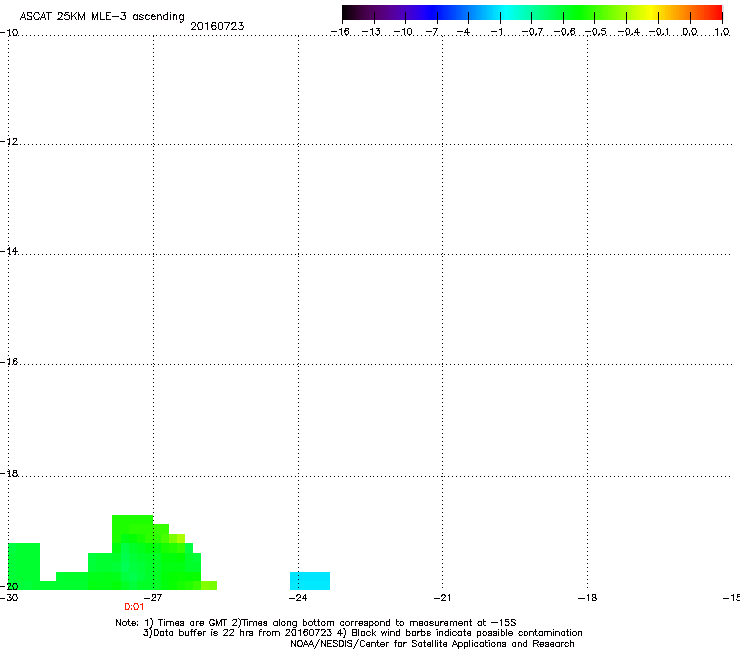Click the -0.7 color bar label

532,32
